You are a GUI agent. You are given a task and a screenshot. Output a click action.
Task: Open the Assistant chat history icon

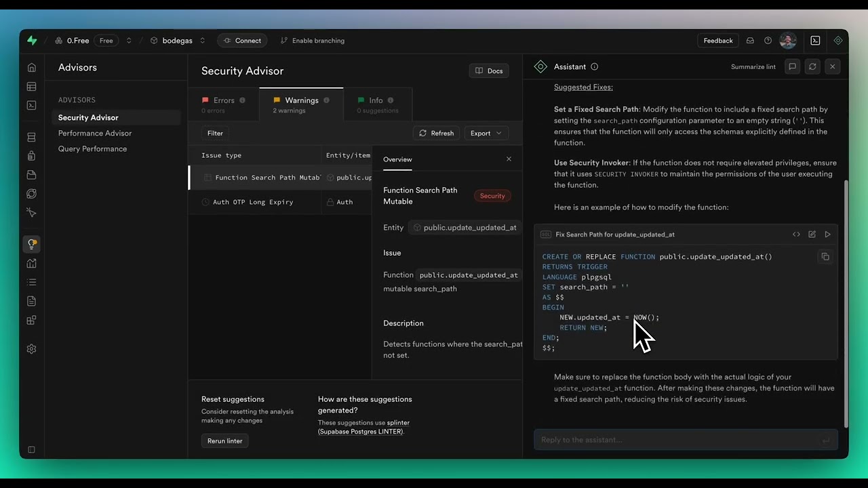point(792,66)
